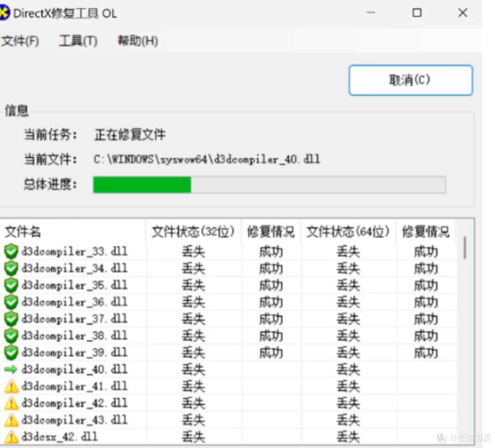Select the d3dcompiler_42.dll file name
Image resolution: width=495 pixels, height=448 pixels.
(x=75, y=403)
